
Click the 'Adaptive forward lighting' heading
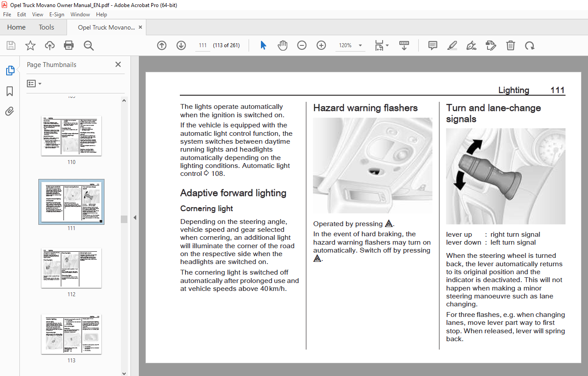tap(233, 193)
